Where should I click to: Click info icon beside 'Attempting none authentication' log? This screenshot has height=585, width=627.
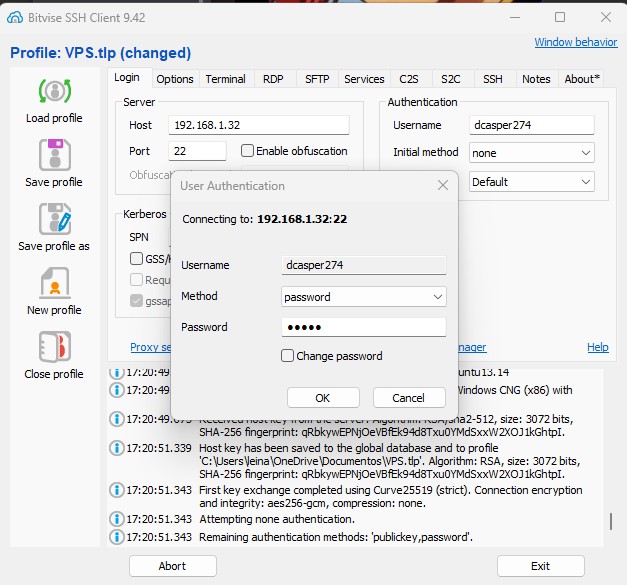[x=117, y=519]
